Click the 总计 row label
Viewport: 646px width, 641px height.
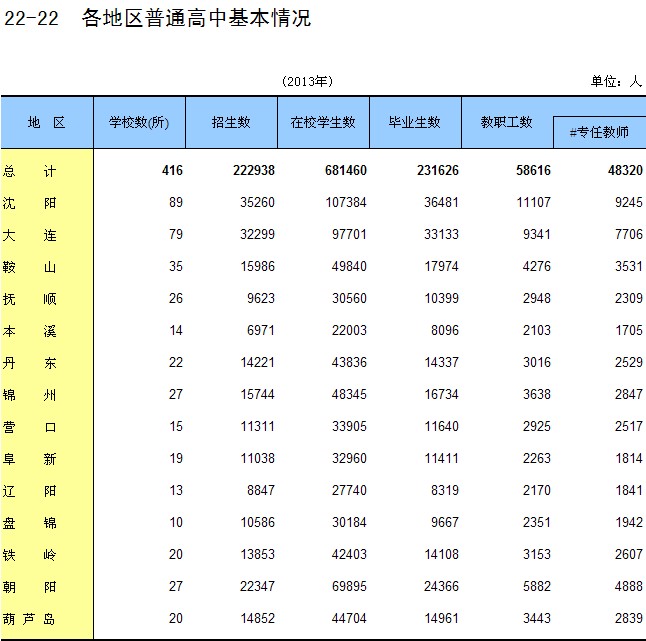pos(29,171)
